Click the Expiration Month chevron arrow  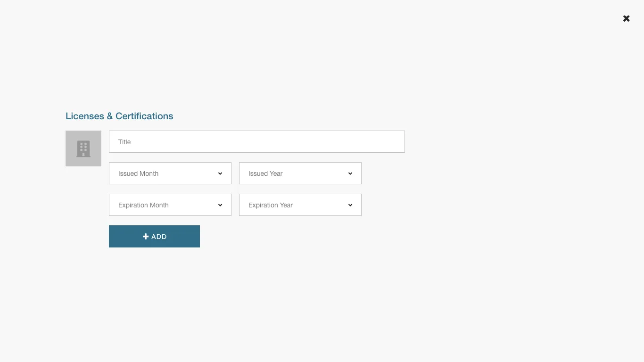click(x=220, y=205)
